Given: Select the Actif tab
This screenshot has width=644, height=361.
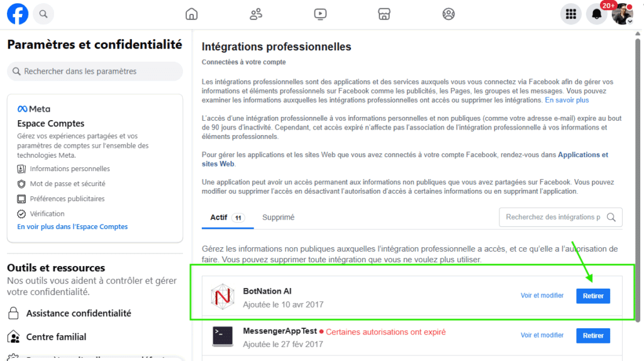Looking at the screenshot, I should coord(219,218).
